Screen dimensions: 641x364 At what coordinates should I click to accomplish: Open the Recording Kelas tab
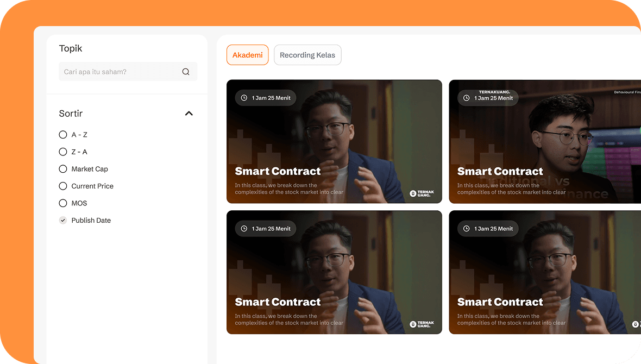tap(307, 55)
